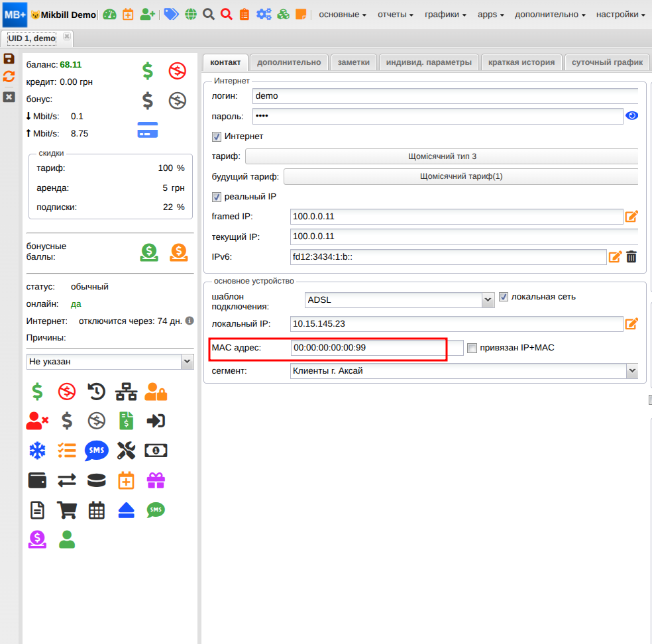Toggle the локальная сеть checkbox
Viewport: 652px width, 644px height.
point(504,297)
